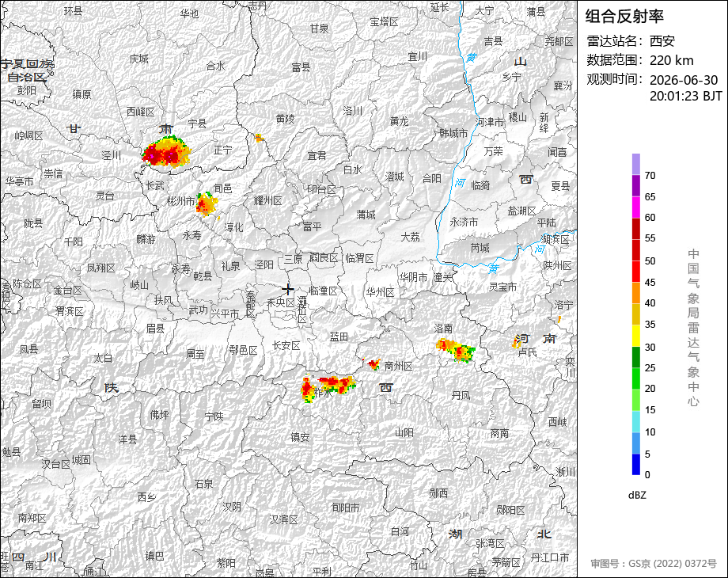Click the 未央区 map label
The image size is (728, 578).
coord(280,302)
